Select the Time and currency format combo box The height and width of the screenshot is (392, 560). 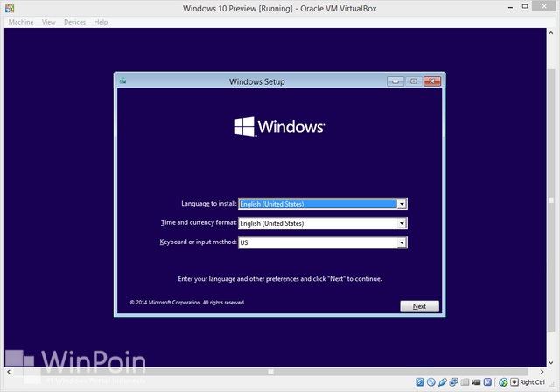[x=323, y=223]
